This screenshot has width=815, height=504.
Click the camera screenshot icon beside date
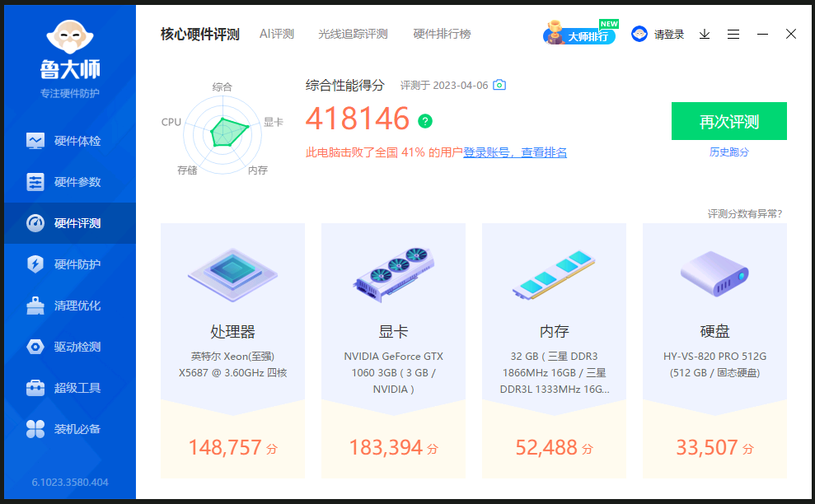coord(499,85)
